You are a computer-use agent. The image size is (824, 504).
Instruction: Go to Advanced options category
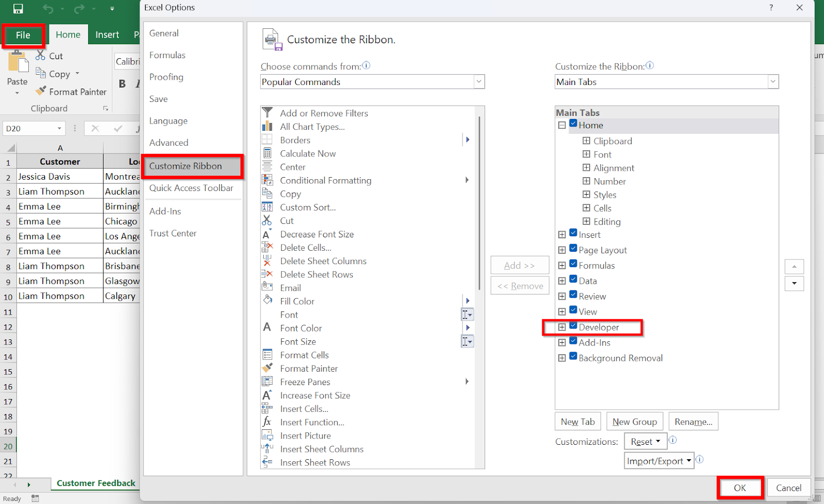point(169,143)
